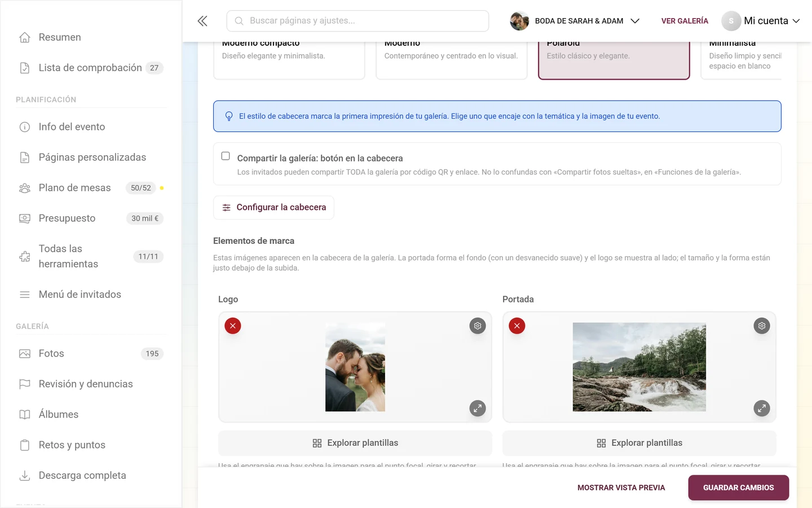
Task: Open the Ver galería link
Action: (685, 21)
